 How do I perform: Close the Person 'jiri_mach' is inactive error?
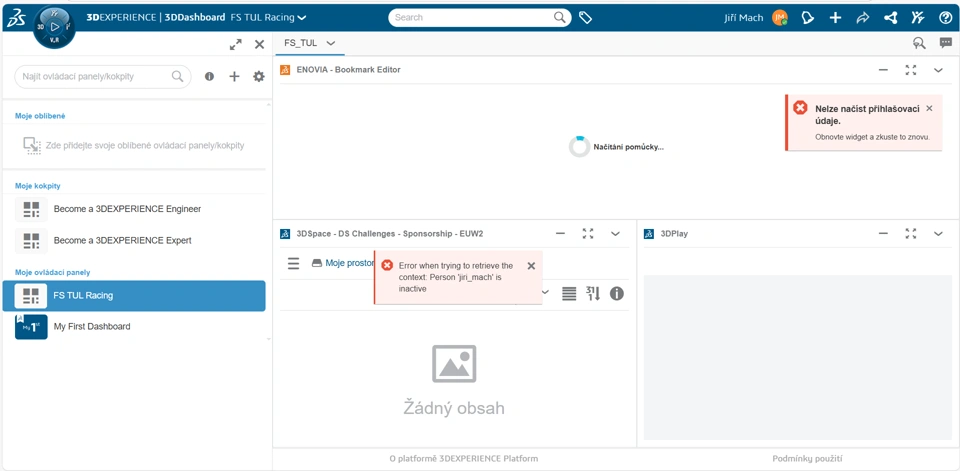[x=531, y=266]
